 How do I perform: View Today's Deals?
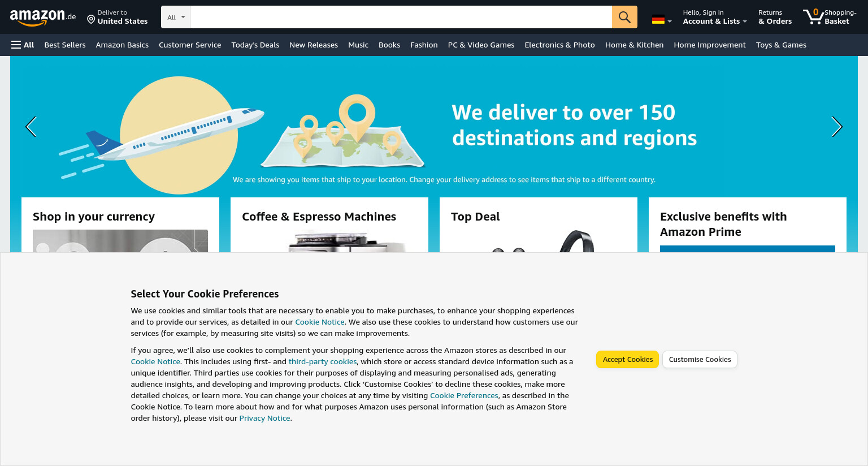point(255,45)
